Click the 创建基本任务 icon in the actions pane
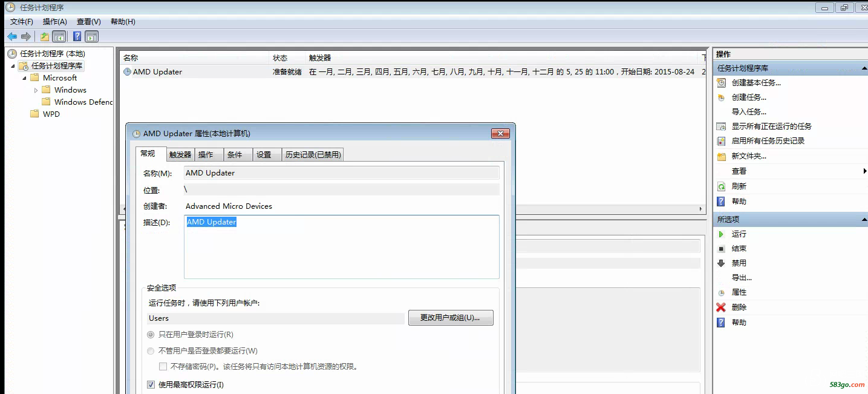Screen dimensions: 868x394 click(x=721, y=83)
